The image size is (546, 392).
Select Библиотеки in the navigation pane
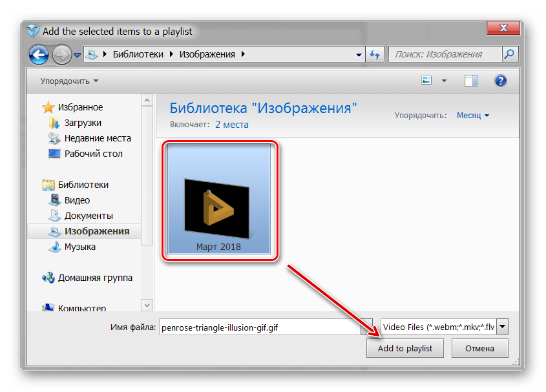click(x=83, y=185)
